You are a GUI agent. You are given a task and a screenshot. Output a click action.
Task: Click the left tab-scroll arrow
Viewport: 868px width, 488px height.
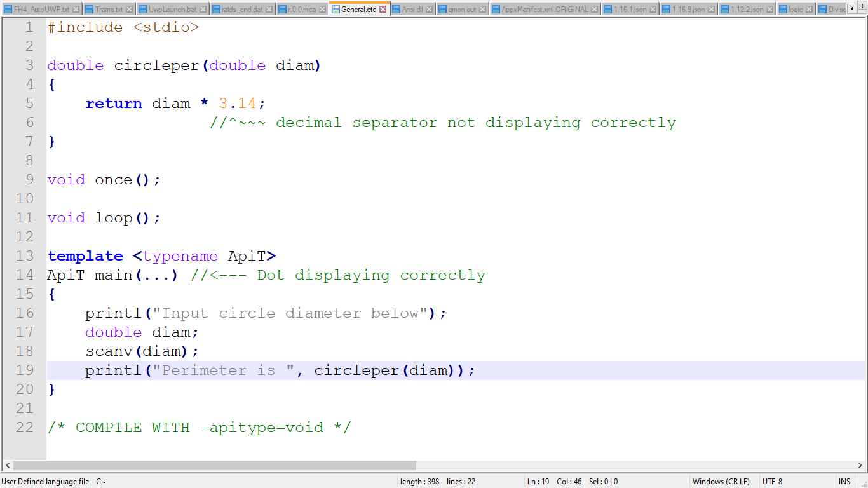click(x=852, y=8)
